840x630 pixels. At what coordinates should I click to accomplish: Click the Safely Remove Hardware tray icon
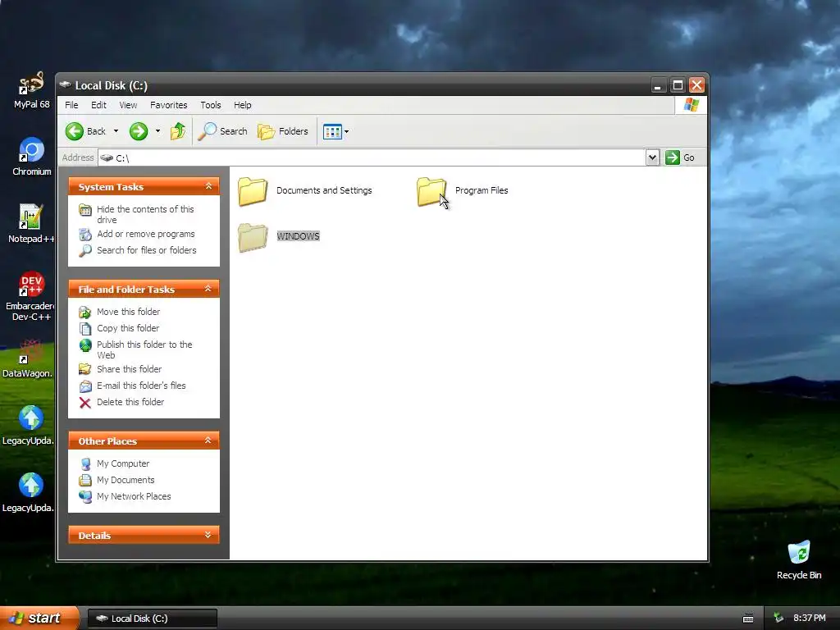[778, 619]
